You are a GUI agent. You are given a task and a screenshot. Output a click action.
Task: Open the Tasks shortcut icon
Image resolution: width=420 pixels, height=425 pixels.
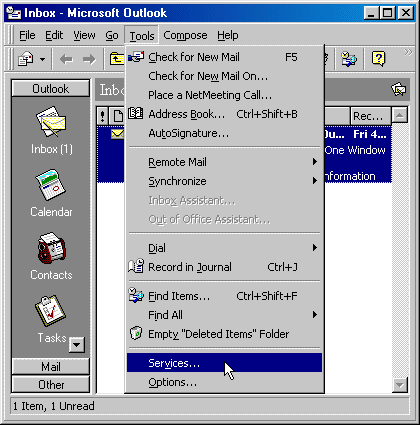point(50,311)
